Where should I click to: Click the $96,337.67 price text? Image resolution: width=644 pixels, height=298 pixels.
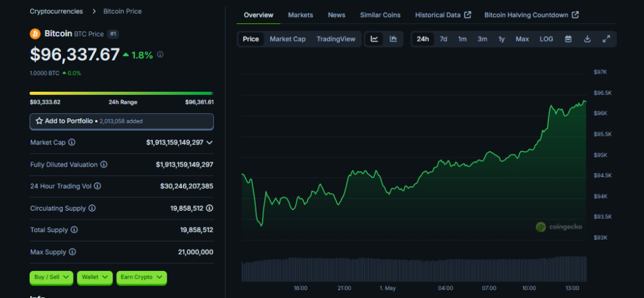point(75,54)
